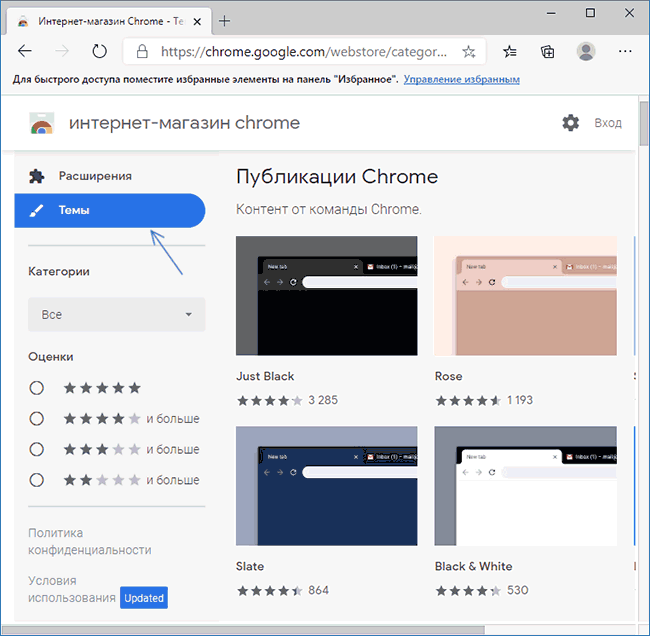The image size is (650, 636).
Task: Click the Rose rating count 1 193
Action: tap(520, 400)
